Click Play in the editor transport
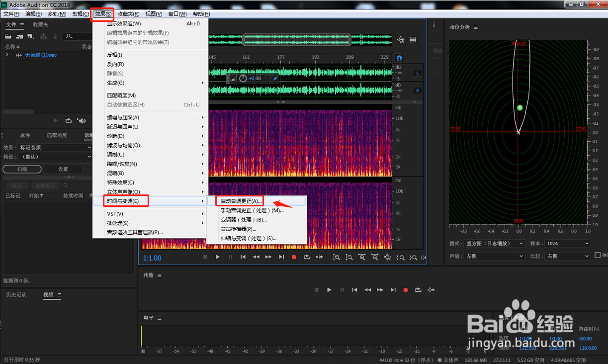The height and width of the screenshot is (364, 608). 217,257
